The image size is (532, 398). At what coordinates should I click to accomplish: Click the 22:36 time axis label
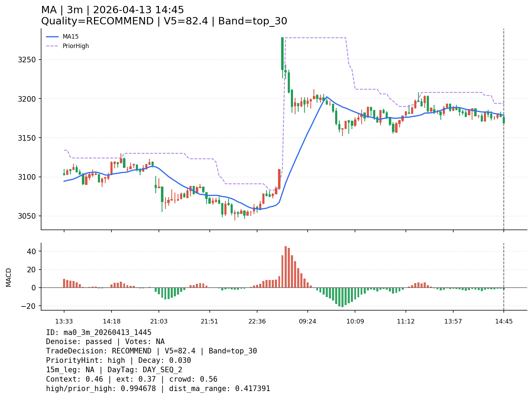pos(257,321)
